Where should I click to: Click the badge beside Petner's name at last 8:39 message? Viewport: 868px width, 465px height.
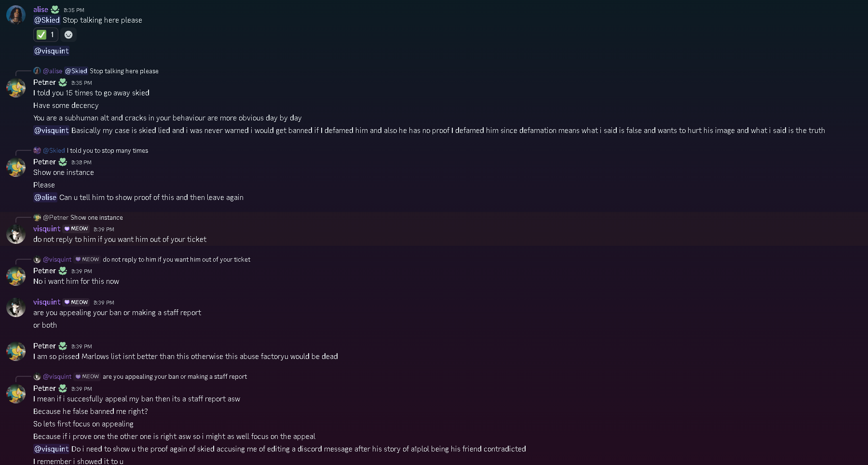coord(63,388)
